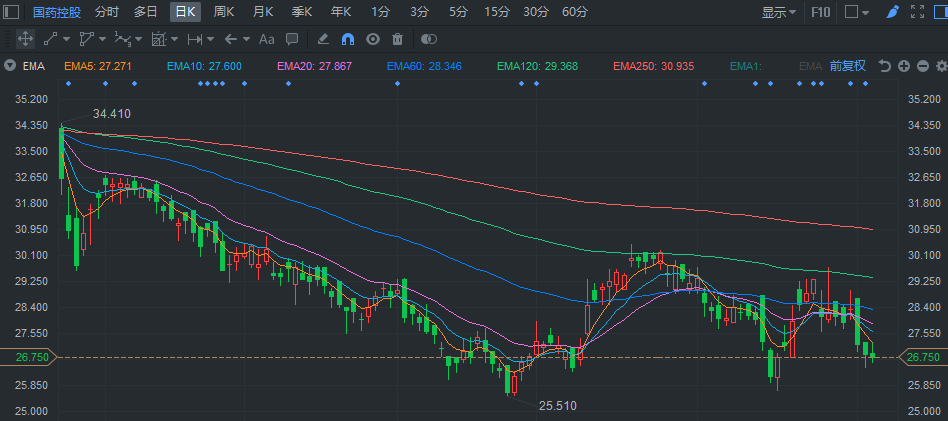Click the EMA5: 27.271 legend

coord(97,67)
